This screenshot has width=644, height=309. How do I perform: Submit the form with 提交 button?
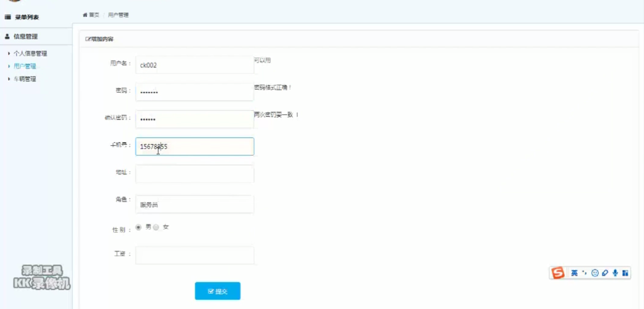[x=217, y=291]
